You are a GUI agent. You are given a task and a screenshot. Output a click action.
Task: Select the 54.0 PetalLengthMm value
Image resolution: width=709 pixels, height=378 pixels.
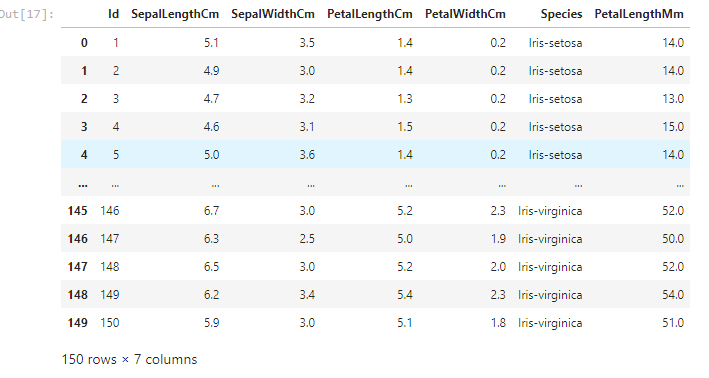point(673,295)
